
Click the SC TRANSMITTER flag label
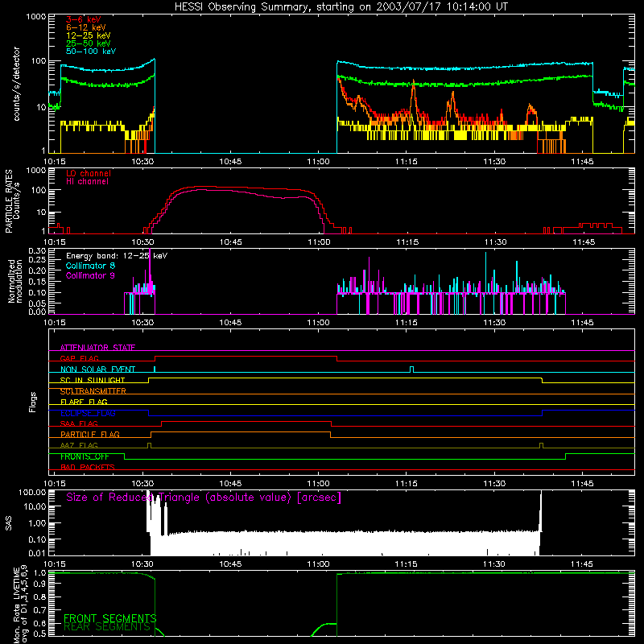pyautogui.click(x=93, y=391)
